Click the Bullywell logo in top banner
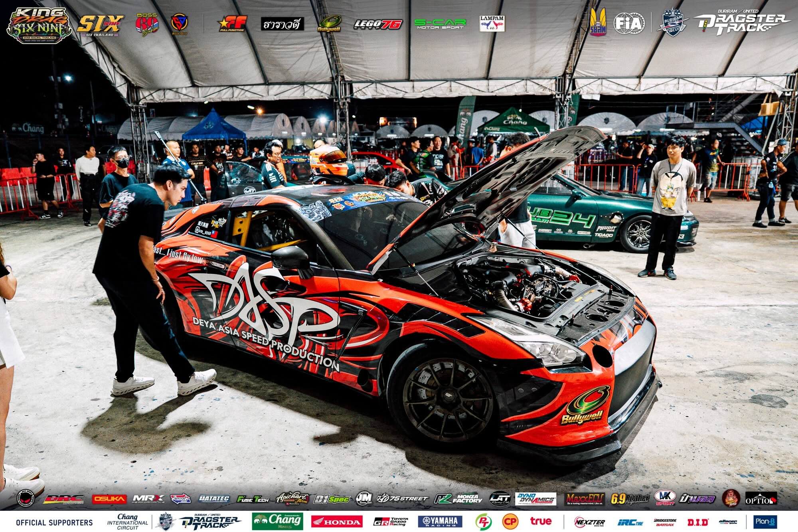The image size is (798, 532). 329,24
